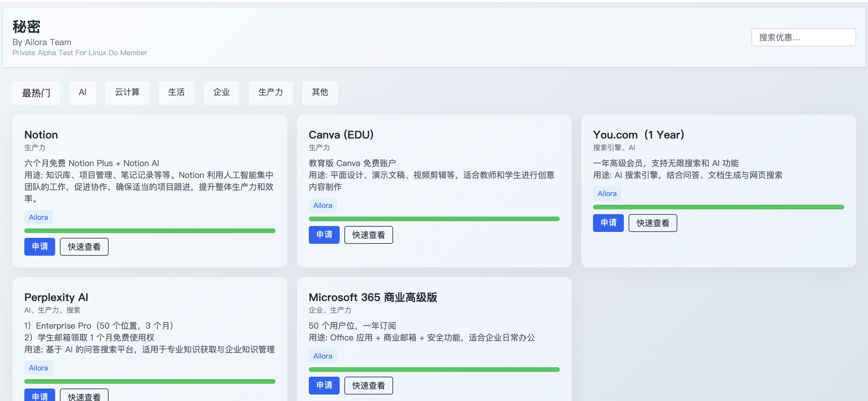Click 快速查看 on the Notion card

coord(84,247)
